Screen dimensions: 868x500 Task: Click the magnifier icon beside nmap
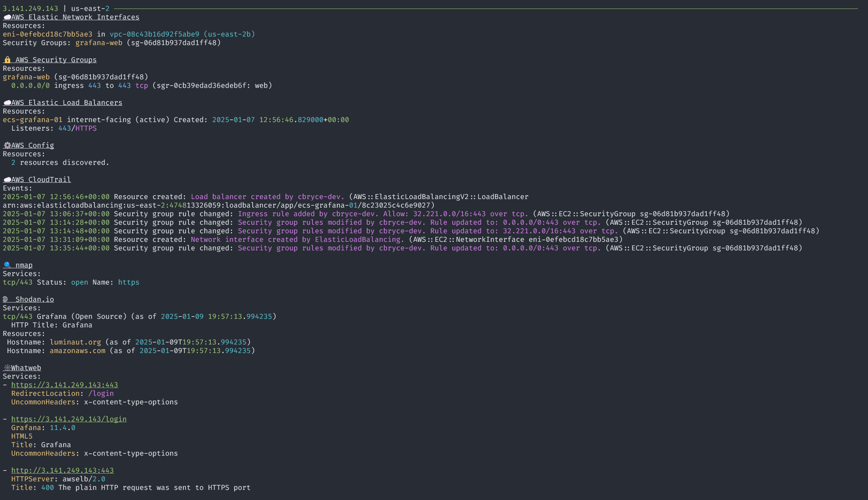(x=7, y=265)
